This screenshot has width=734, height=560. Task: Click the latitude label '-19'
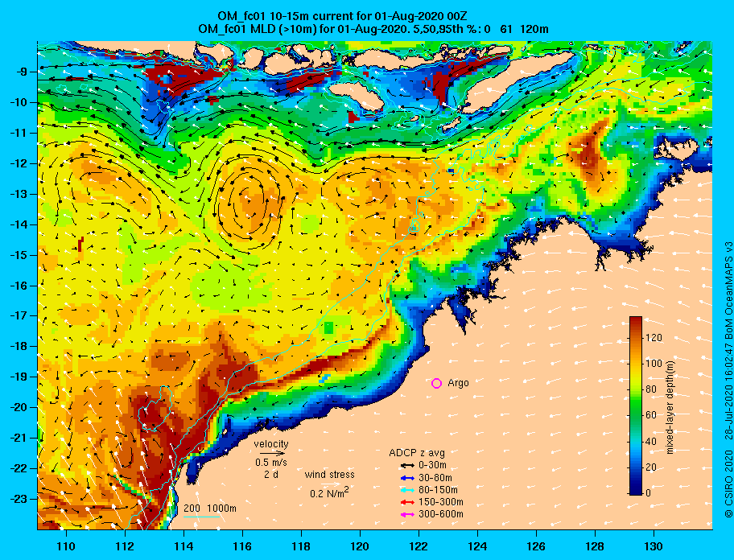[19, 377]
